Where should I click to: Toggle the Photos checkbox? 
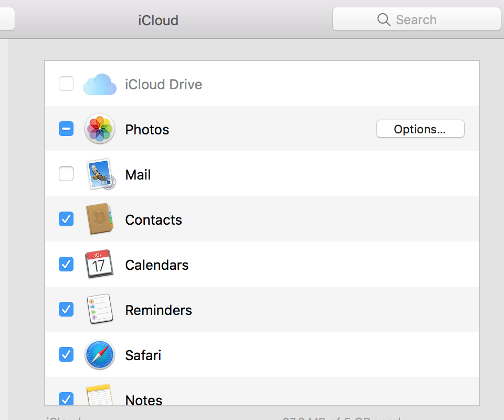click(66, 129)
